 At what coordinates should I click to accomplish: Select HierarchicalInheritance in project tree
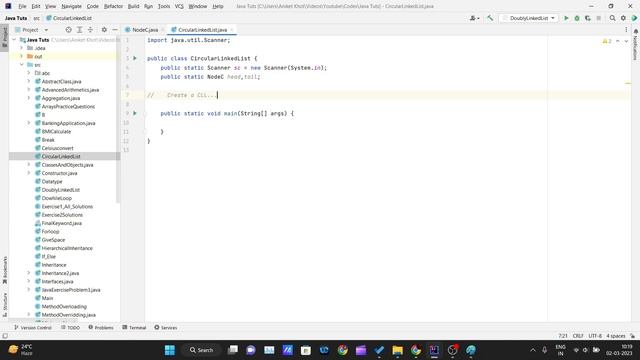pos(67,248)
